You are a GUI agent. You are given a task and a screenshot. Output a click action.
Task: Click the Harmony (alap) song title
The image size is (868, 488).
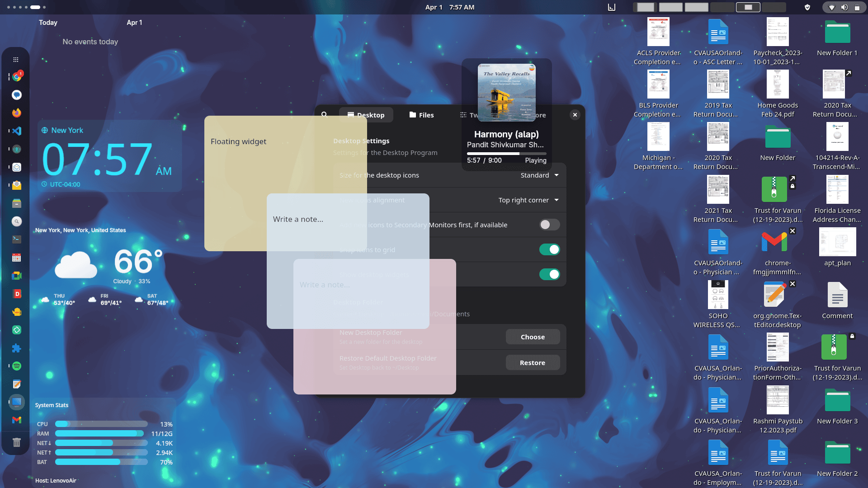point(506,134)
